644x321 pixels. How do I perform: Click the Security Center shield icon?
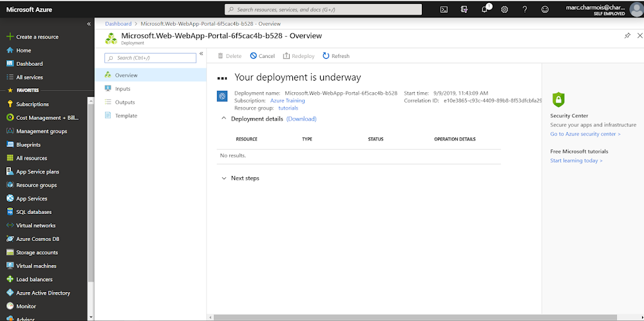click(x=558, y=99)
